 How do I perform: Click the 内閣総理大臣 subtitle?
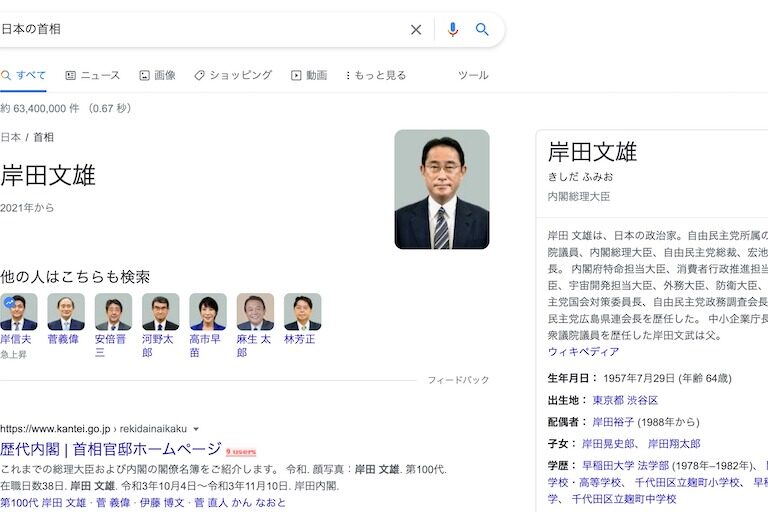(x=578, y=196)
